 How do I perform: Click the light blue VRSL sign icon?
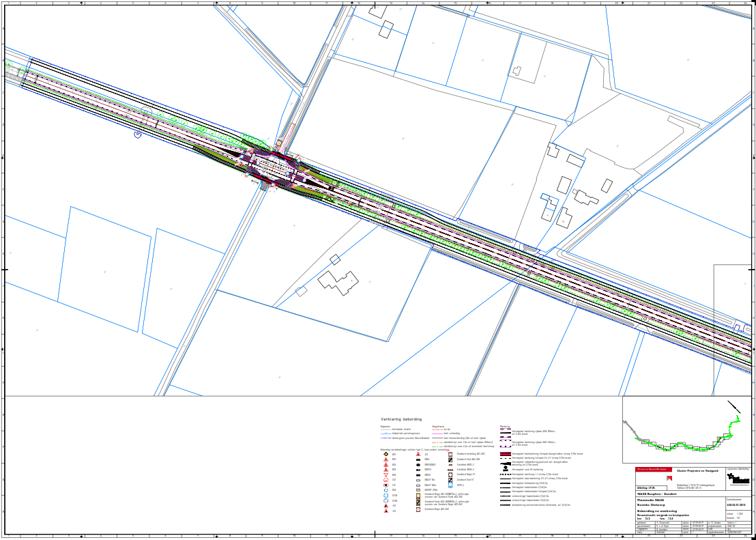pos(450,485)
